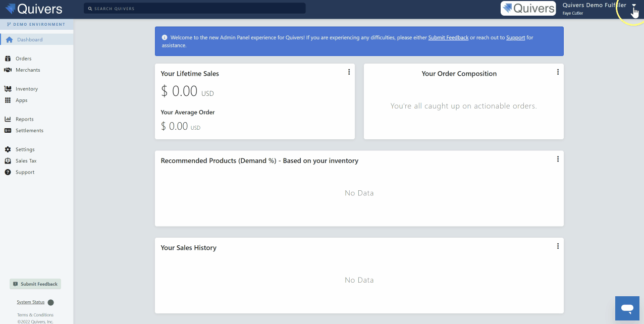Click the Settings gear icon

click(8, 149)
